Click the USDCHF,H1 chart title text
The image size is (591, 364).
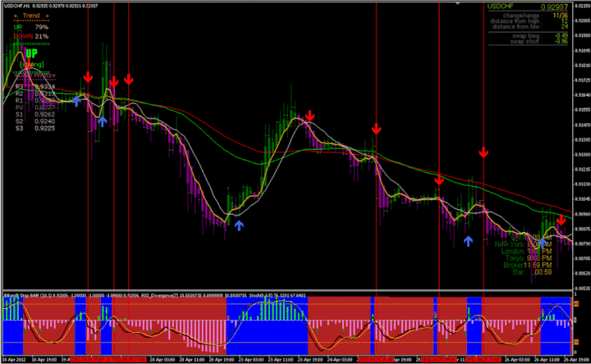tap(17, 6)
